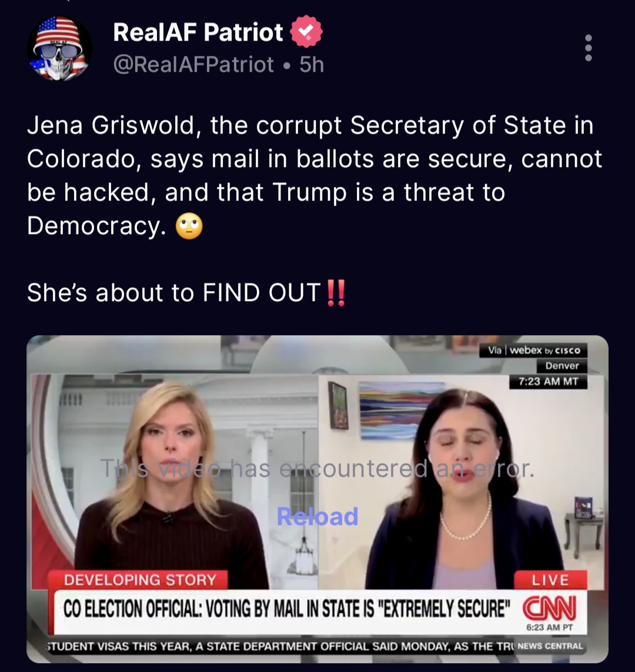
Task: Click the pink verified badge
Action: (x=306, y=32)
